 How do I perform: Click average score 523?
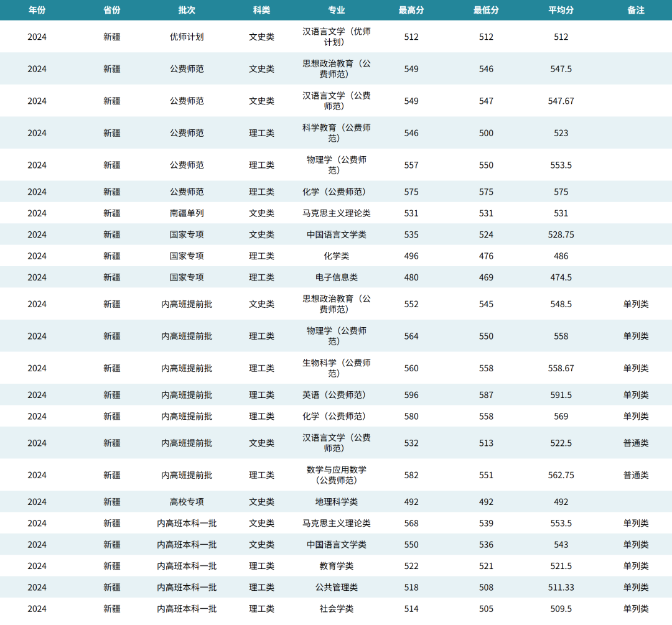[x=561, y=133]
